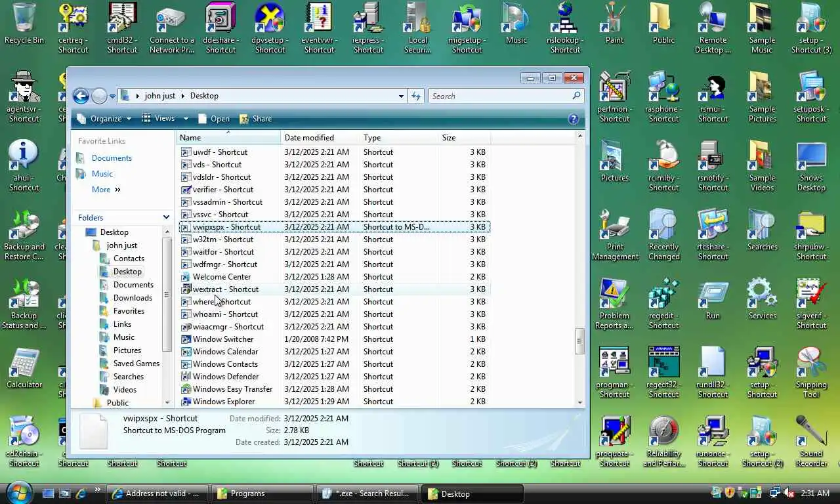Viewport: 840px width, 504px height.
Task: Open certreq shortcut on desktop
Action: pyautogui.click(x=73, y=28)
